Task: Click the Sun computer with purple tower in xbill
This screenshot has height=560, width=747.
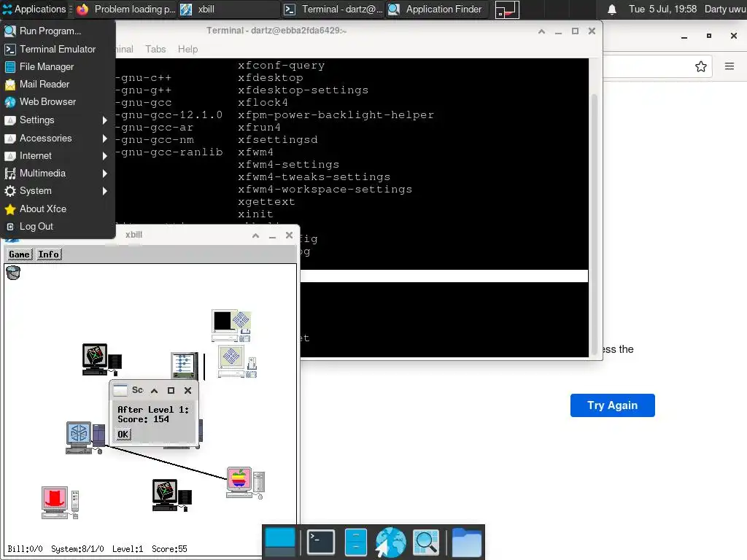Action: coord(86,437)
